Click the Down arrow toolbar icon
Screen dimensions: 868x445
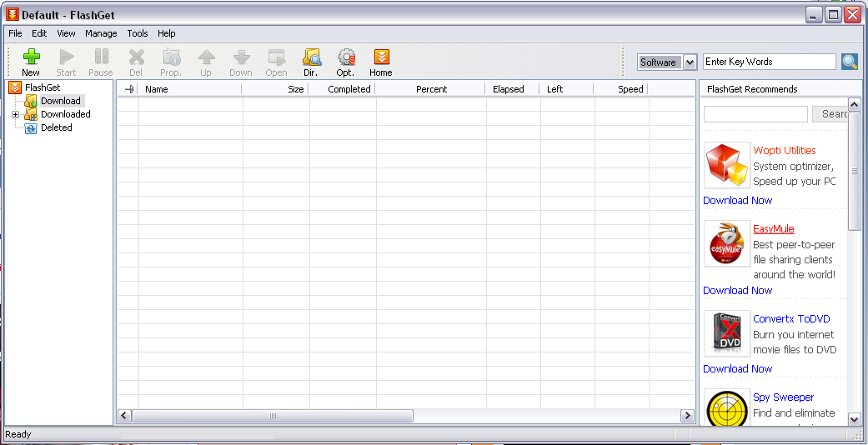pos(241,62)
